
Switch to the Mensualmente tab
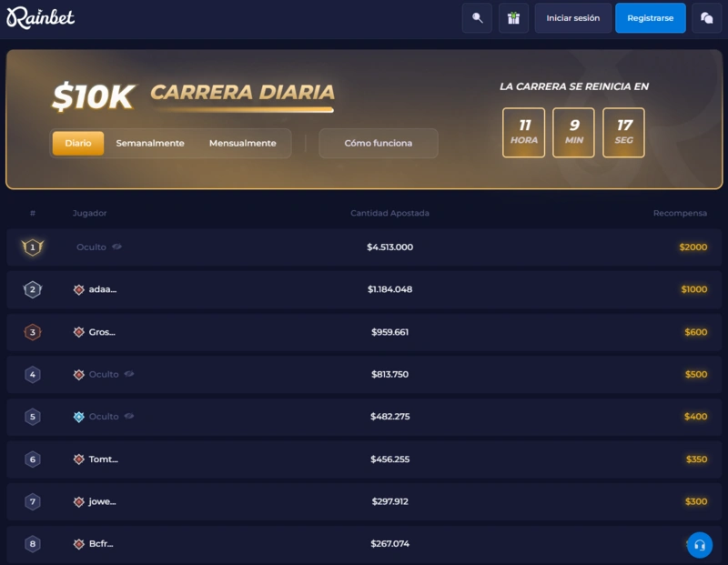242,144
